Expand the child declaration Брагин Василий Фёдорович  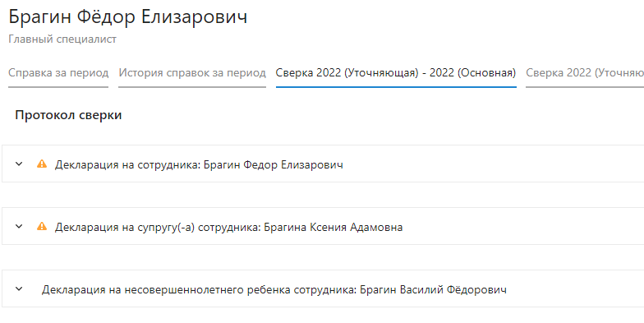(x=19, y=289)
